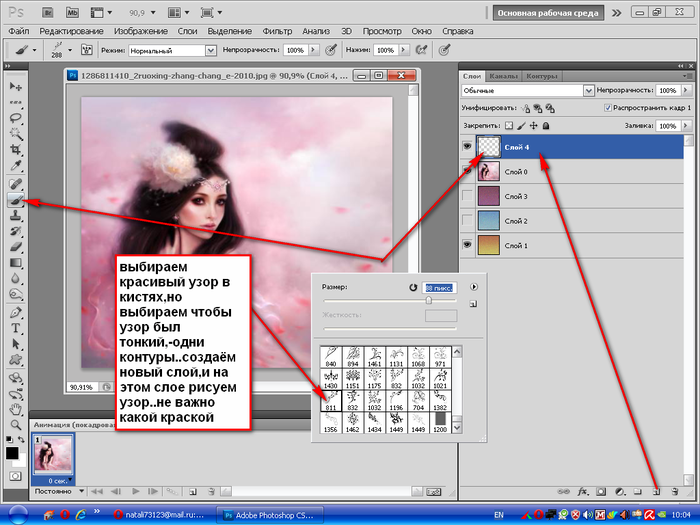This screenshot has width=700, height=525.
Task: Select the Type tool
Action: 16,329
